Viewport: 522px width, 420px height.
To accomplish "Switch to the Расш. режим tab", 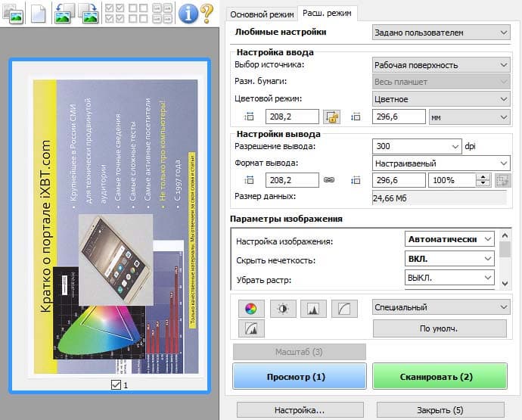I will 328,13.
